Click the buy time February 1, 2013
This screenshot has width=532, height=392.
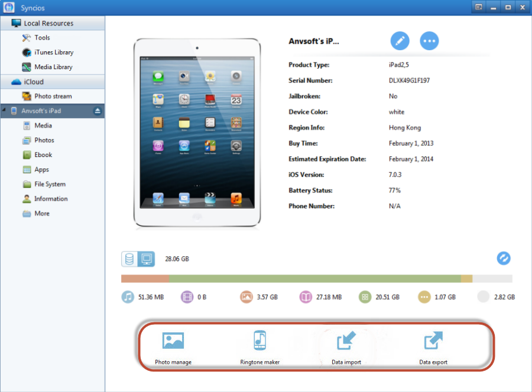(411, 143)
